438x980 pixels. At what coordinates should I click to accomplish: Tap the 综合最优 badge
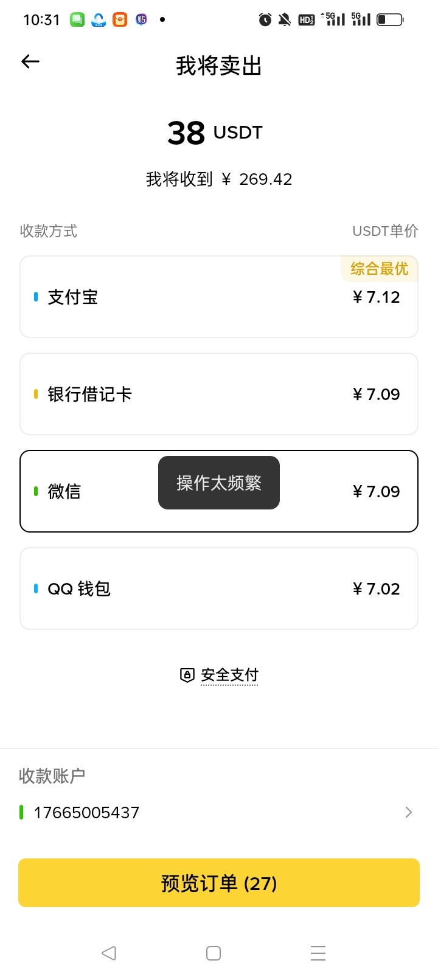pyautogui.click(x=379, y=269)
